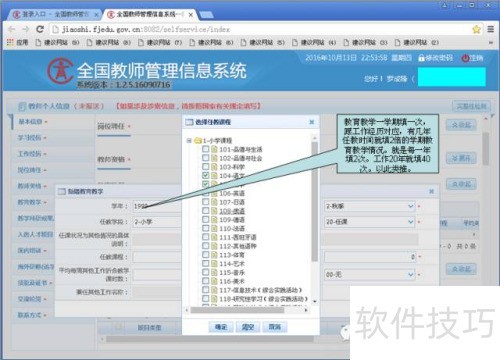
Task: Check the 107-日语 checkbox
Action: pyautogui.click(x=206, y=202)
